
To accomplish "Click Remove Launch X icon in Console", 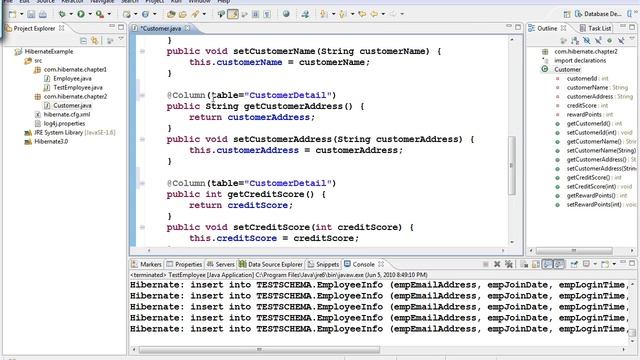I will coord(497,264).
